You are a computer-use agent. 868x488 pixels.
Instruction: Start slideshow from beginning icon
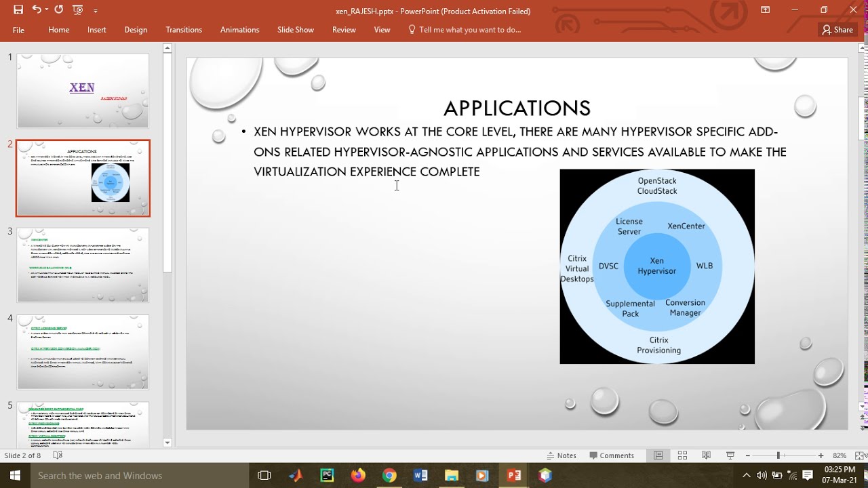pyautogui.click(x=78, y=10)
